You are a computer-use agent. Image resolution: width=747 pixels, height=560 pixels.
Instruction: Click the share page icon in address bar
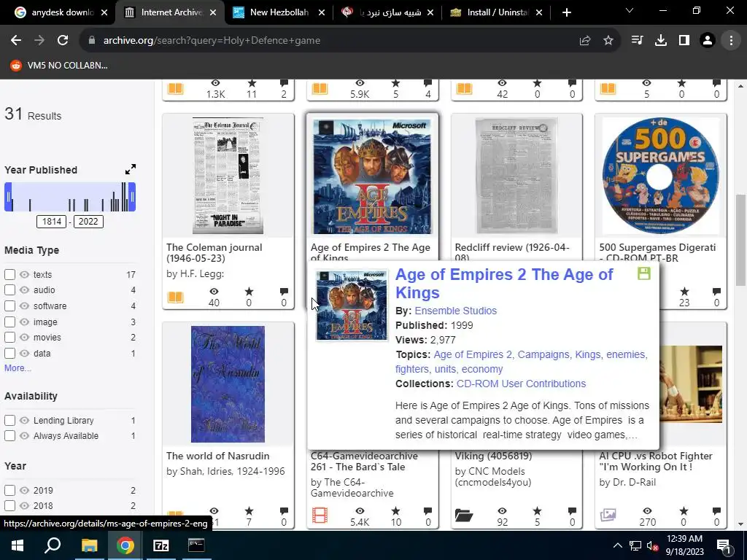585,41
